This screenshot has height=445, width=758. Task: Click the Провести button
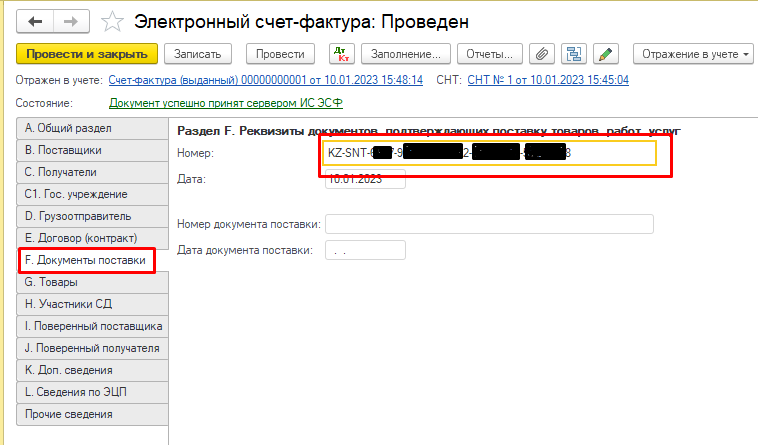pyautogui.click(x=280, y=53)
